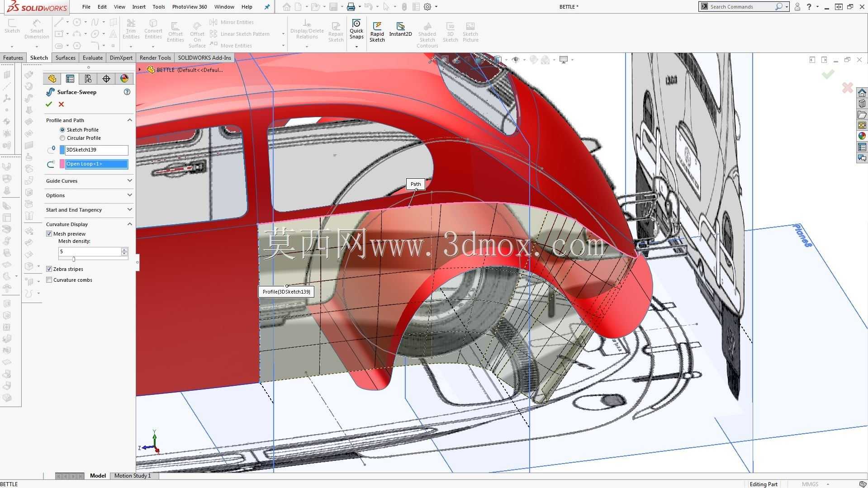The image size is (868, 488).
Task: Open Display/Delete Relations
Action: pos(307,29)
